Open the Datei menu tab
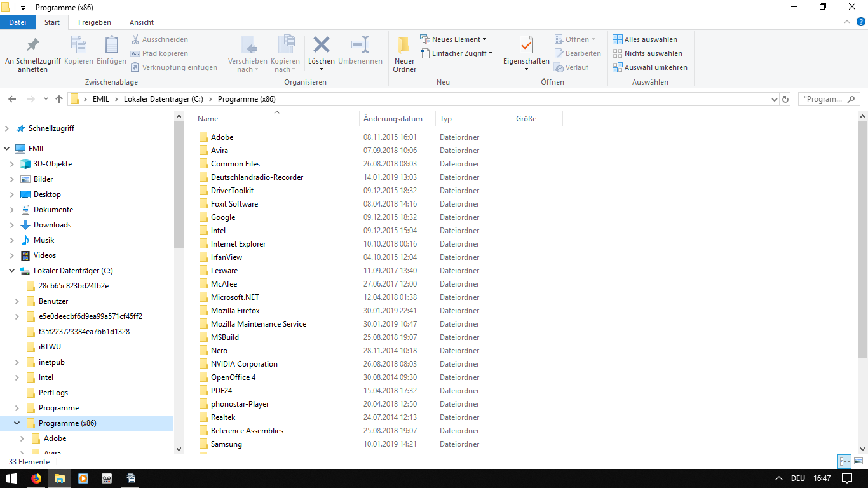This screenshot has width=868, height=488. [18, 22]
